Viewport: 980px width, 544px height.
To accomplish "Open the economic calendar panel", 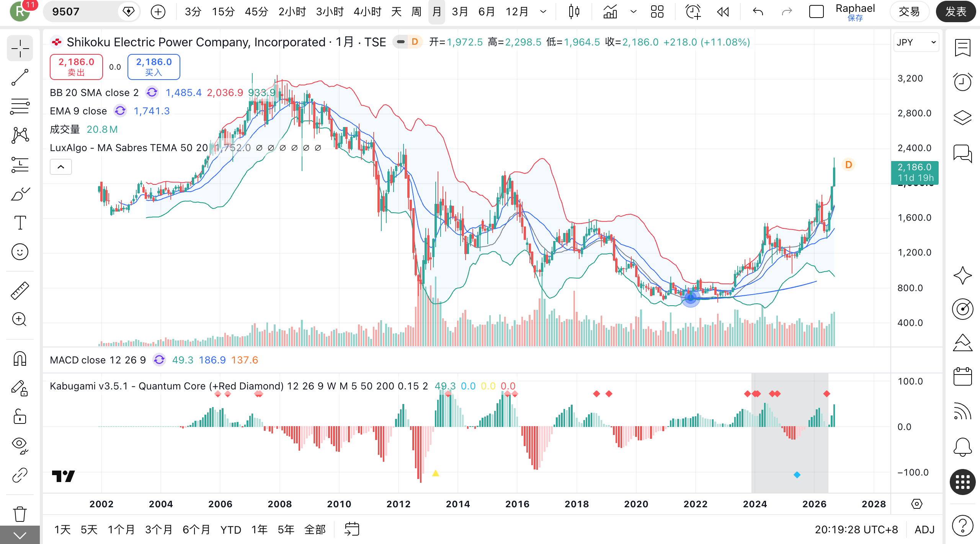I will pyautogui.click(x=963, y=376).
